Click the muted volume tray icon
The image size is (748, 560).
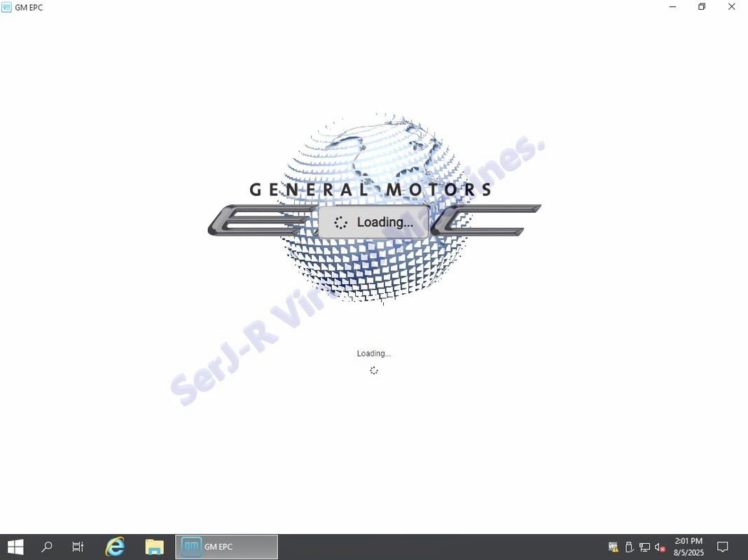[660, 547]
